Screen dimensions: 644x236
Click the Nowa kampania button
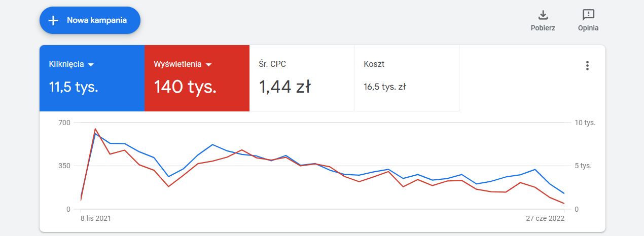point(90,20)
